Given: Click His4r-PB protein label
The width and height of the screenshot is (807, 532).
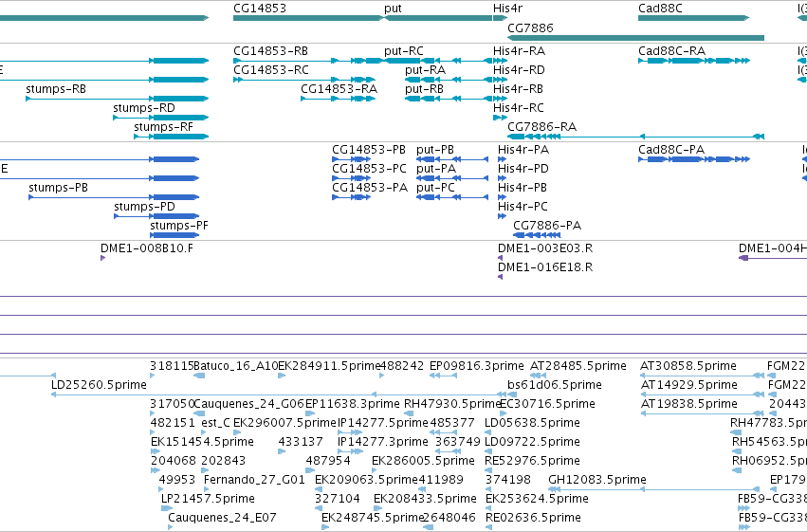Looking at the screenshot, I should point(523,188).
